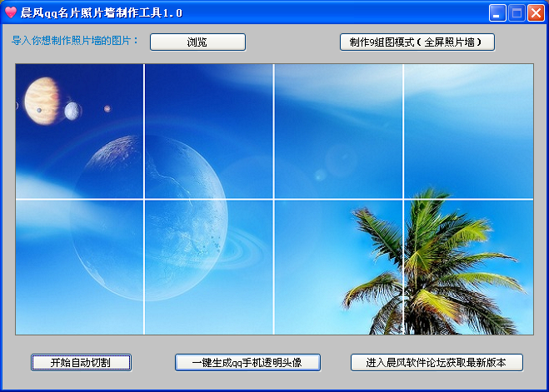Select the bottom-left tile with the planet's left edge
Image resolution: width=549 pixels, height=392 pixels.
pos(79,267)
